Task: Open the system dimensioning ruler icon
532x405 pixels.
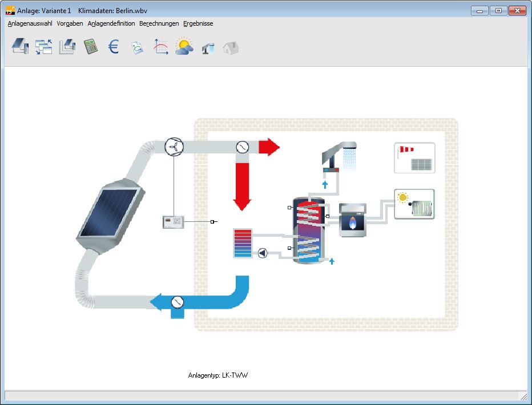Action: (67, 46)
